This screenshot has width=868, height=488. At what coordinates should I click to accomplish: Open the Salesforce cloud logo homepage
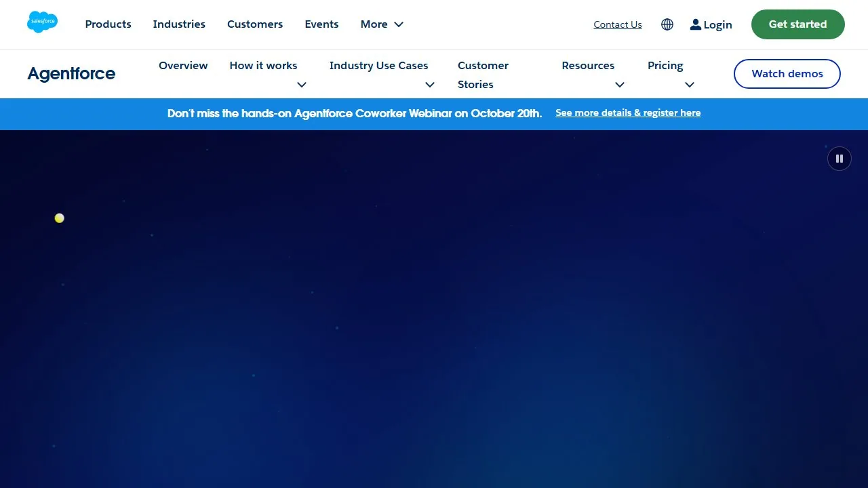tap(42, 22)
